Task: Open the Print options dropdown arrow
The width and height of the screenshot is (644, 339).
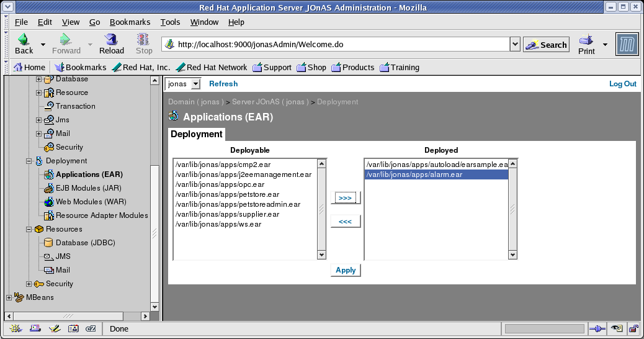Action: coord(605,44)
